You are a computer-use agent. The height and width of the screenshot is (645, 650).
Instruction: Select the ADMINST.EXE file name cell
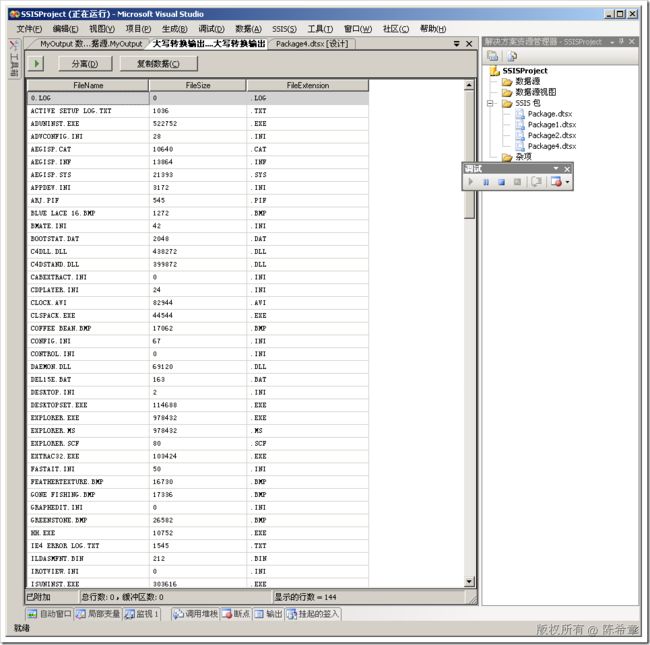tap(88, 124)
